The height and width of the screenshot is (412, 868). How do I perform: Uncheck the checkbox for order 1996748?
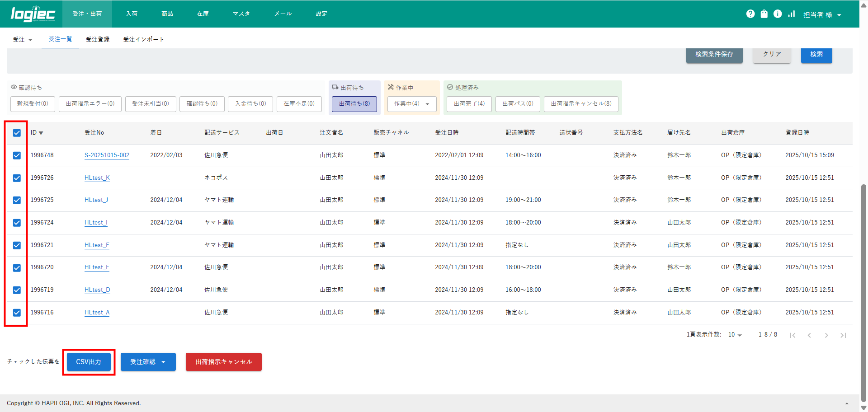click(x=17, y=155)
